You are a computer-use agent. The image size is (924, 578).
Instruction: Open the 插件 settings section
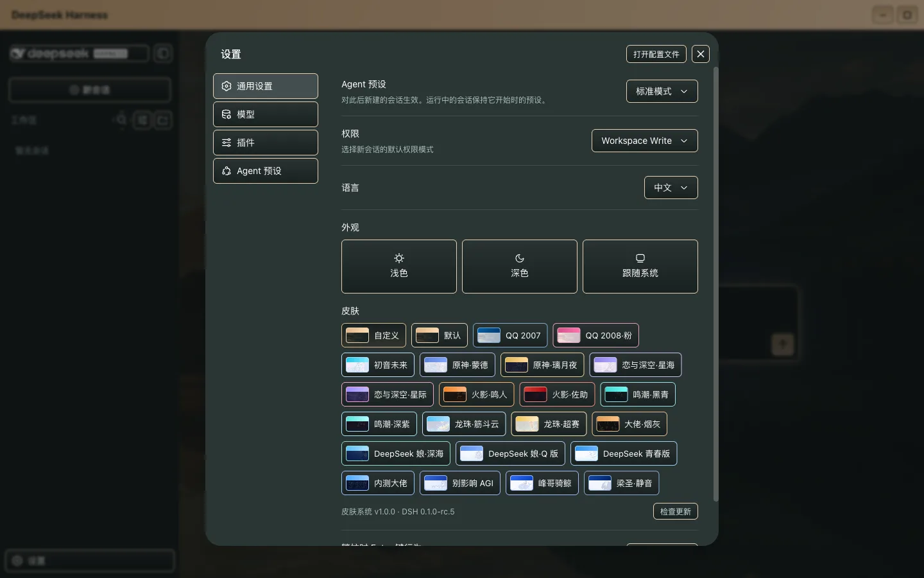click(x=266, y=143)
